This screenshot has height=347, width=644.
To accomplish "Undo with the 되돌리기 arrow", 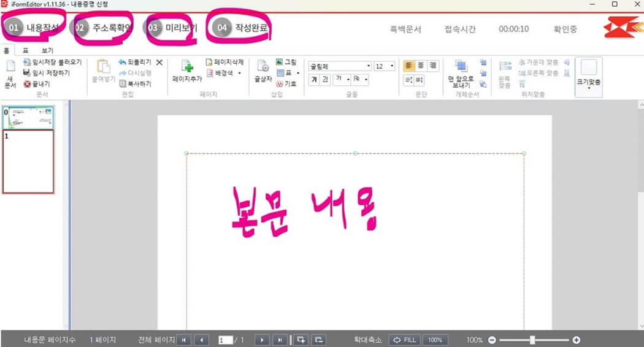I will [123, 62].
